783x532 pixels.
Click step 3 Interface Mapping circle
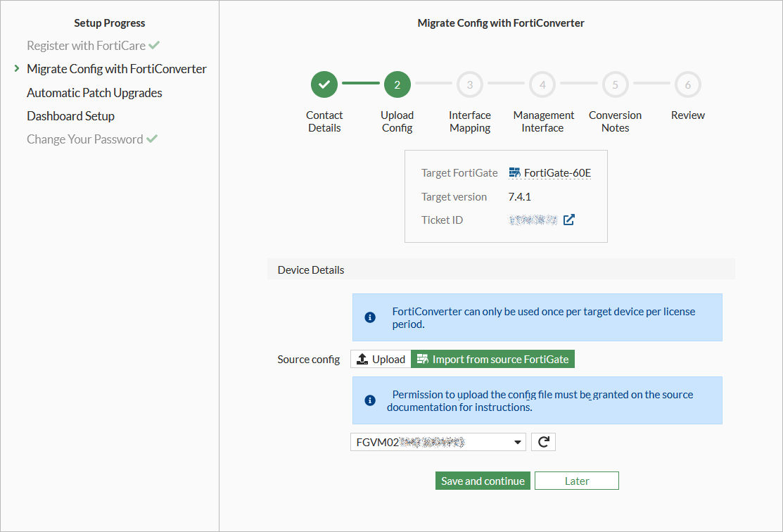coord(469,84)
